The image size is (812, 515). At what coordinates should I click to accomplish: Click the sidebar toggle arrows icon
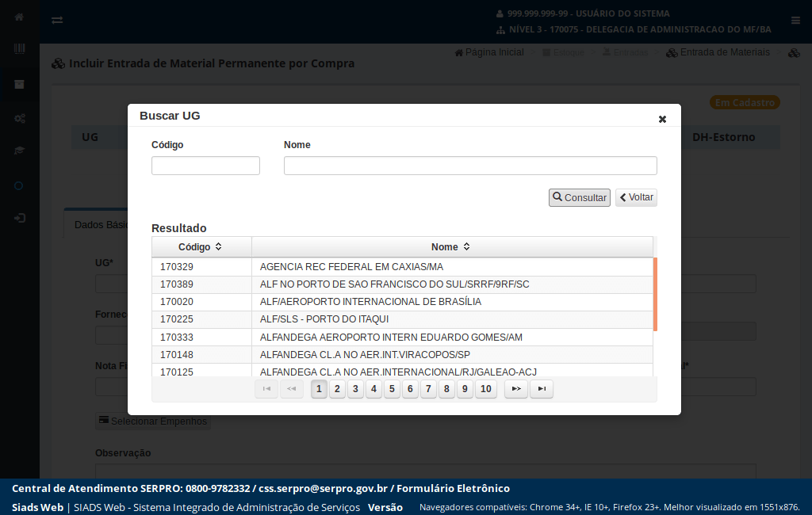(57, 20)
